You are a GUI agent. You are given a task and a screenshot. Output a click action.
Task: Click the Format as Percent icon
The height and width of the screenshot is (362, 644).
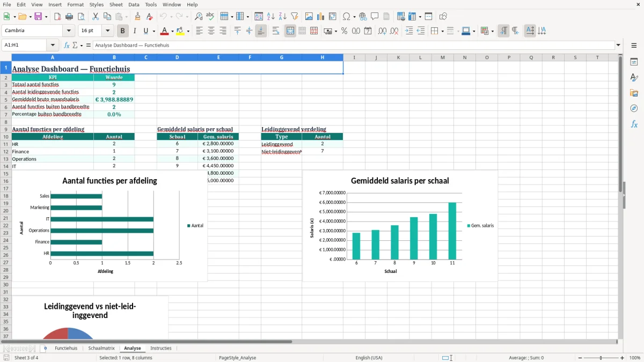point(344,31)
